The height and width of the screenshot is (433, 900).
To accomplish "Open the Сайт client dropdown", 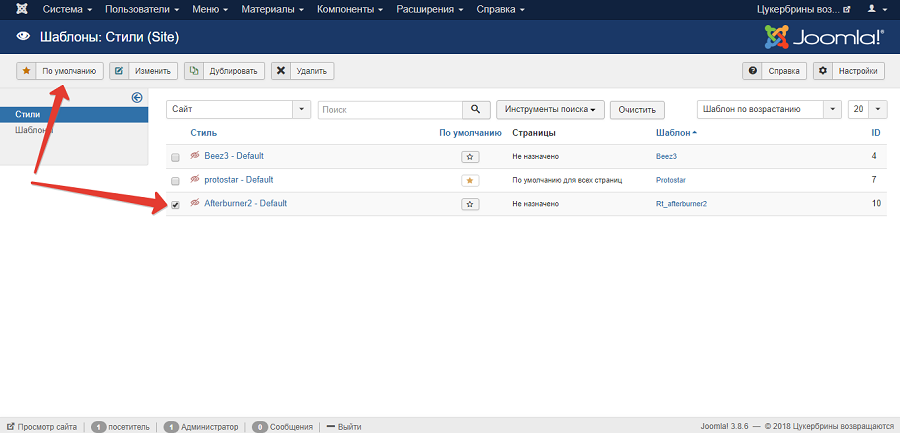I will point(238,109).
